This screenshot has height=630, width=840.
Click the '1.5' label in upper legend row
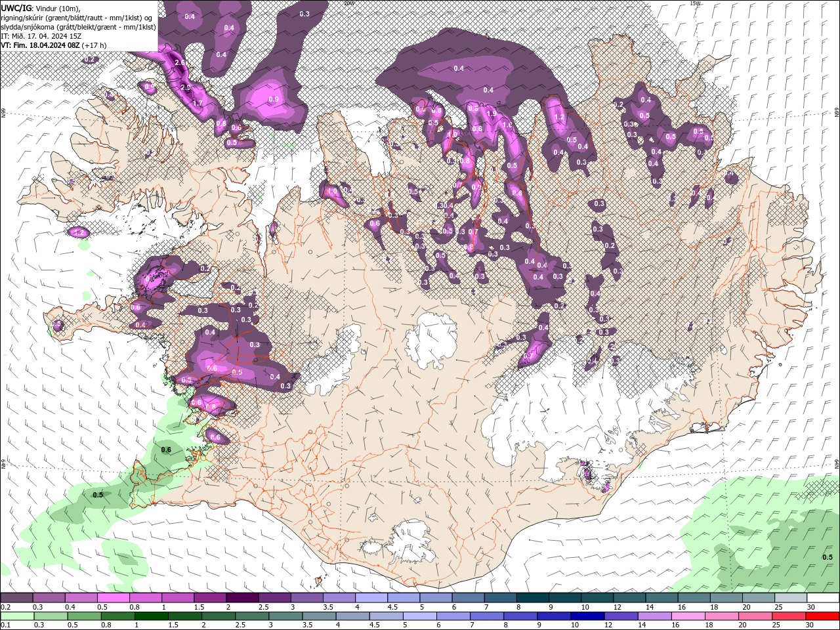tap(198, 607)
